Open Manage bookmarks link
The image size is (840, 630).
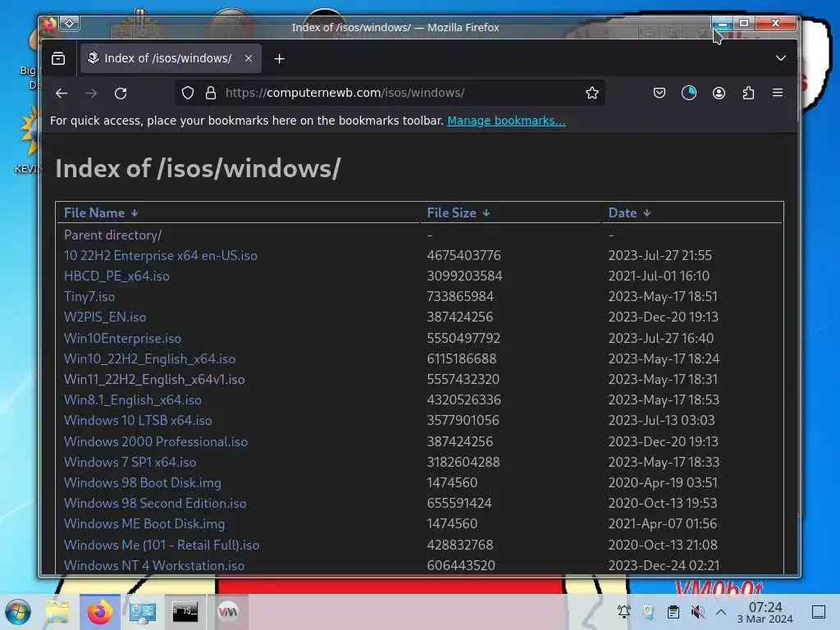click(x=506, y=121)
